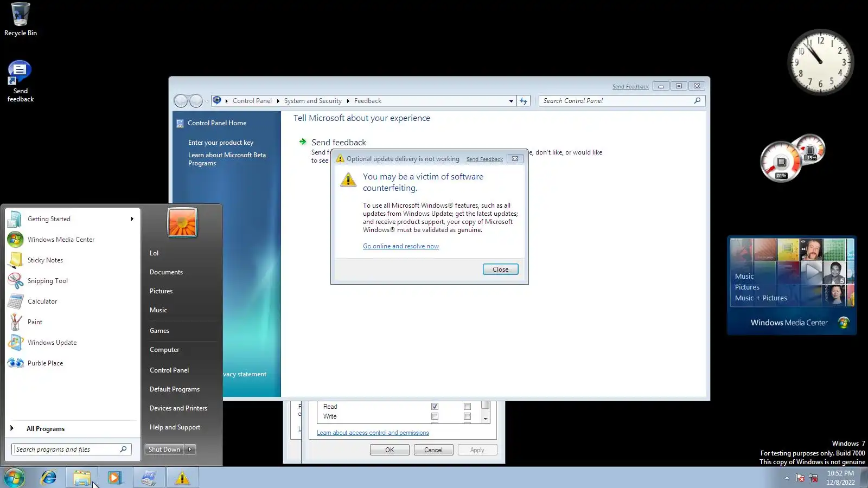Open Default Programs from the Start menu

tap(175, 389)
